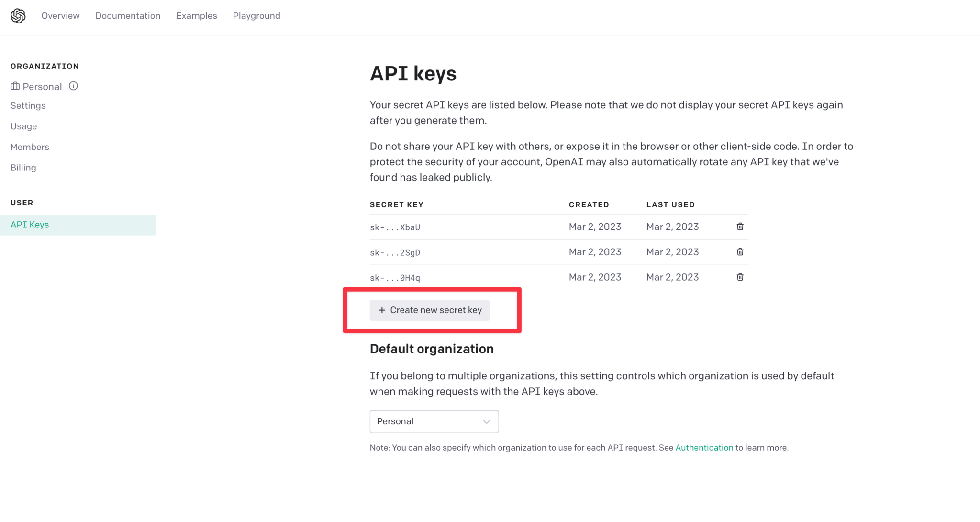Click the LAST USED column header
The image size is (980, 522).
tap(670, 205)
